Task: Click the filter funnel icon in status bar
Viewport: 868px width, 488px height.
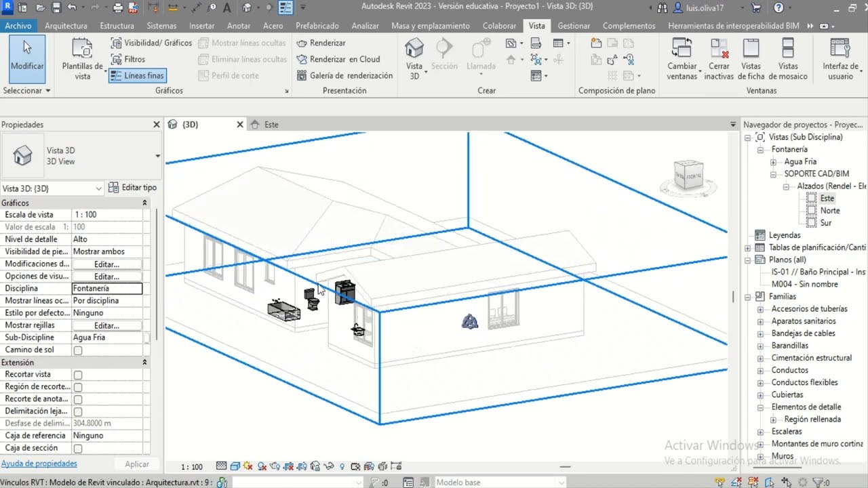Action: click(816, 483)
